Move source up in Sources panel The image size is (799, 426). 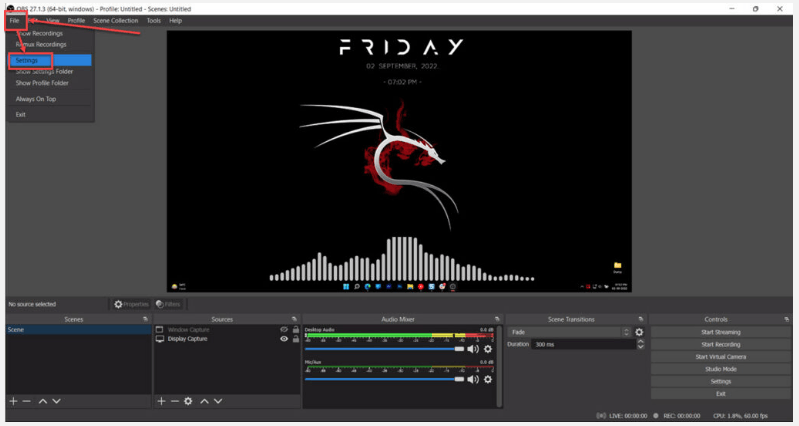(204, 401)
